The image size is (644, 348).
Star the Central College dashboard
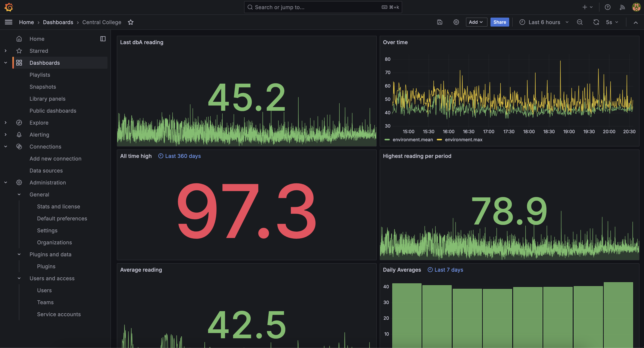131,22
